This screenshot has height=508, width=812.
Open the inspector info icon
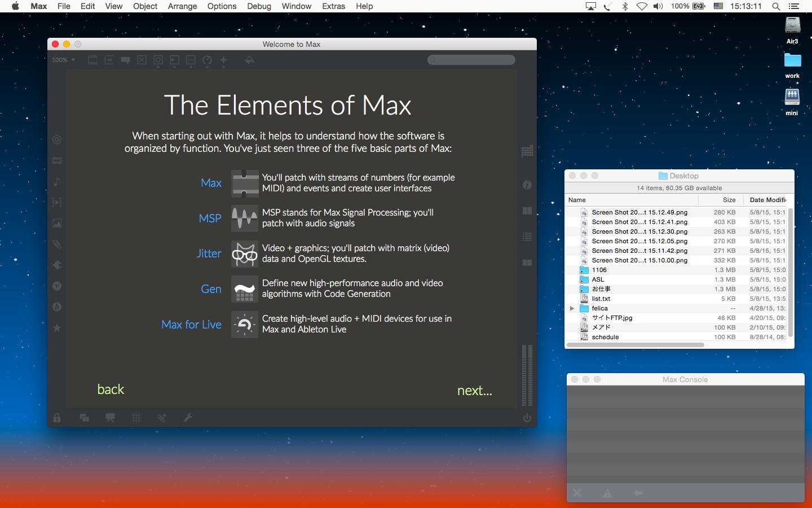(x=527, y=185)
